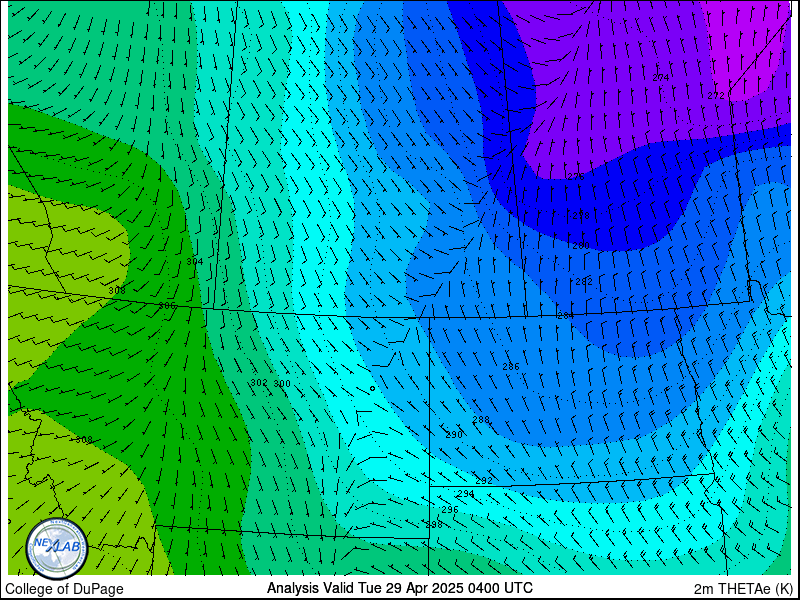Click the 306 contour label

click(167, 305)
